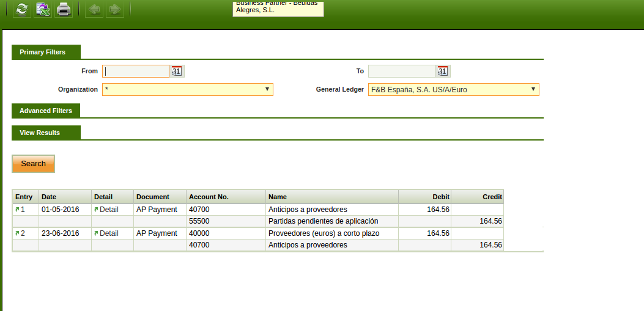
Task: Toggle the Primary Filters section
Action: (x=46, y=52)
